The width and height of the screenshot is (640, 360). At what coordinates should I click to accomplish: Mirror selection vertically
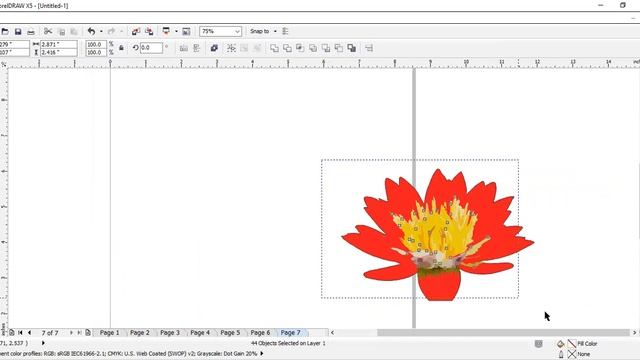197,48
